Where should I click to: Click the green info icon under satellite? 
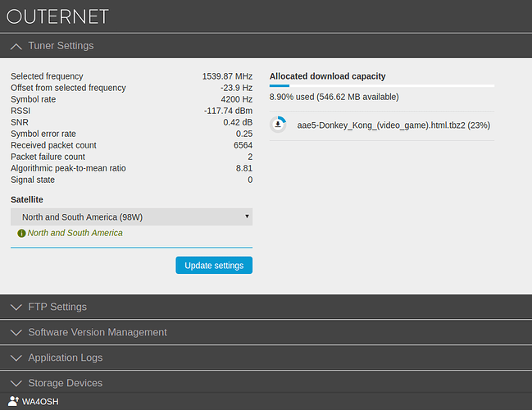coord(21,233)
